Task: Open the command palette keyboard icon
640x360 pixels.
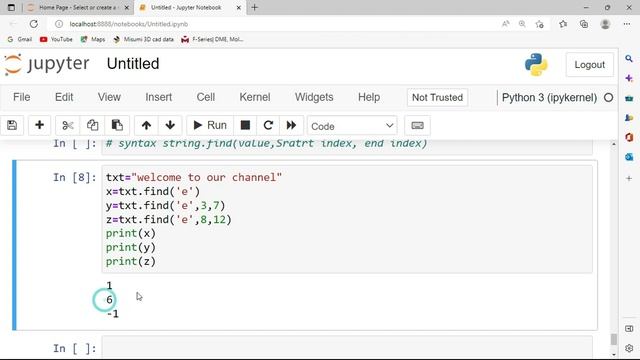Action: (417, 125)
